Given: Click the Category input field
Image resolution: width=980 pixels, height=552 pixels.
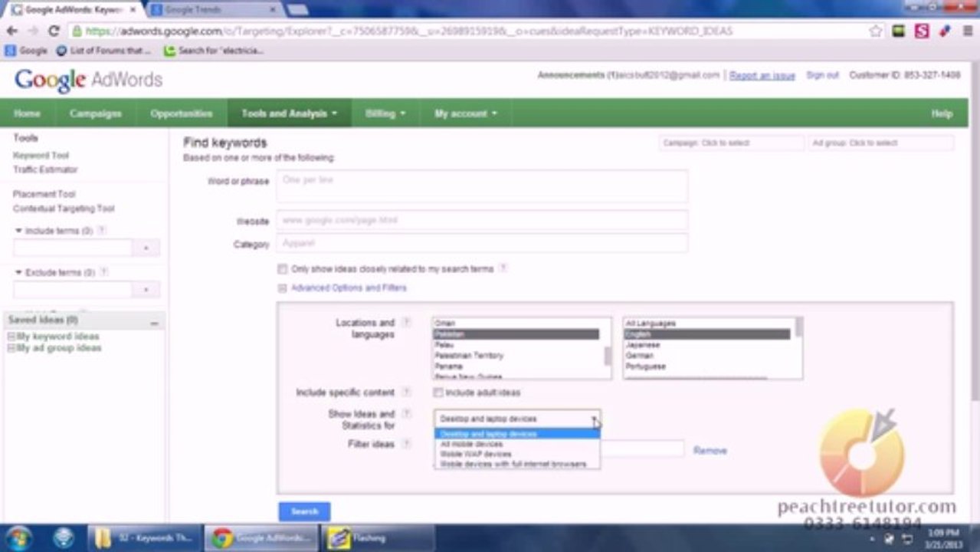Looking at the screenshot, I should coord(482,244).
